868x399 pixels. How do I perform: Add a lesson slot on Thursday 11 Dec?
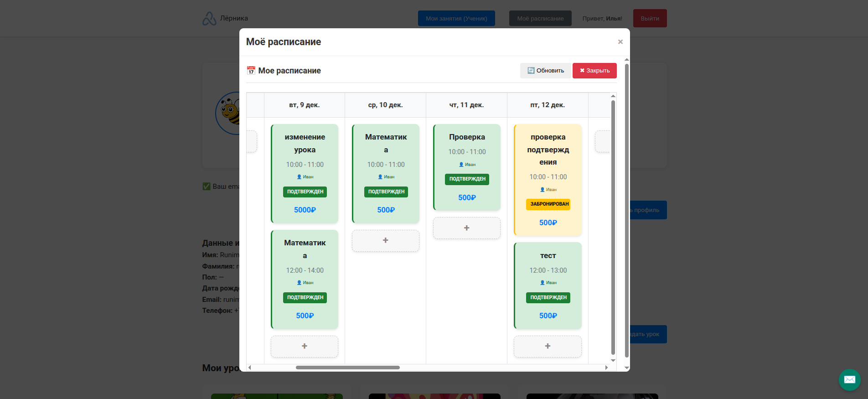[466, 228]
